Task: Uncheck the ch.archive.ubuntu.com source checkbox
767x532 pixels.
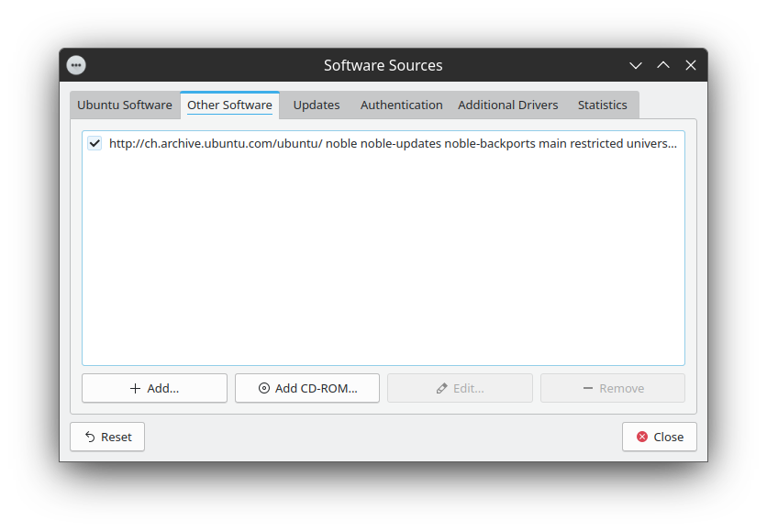Action: tap(94, 143)
